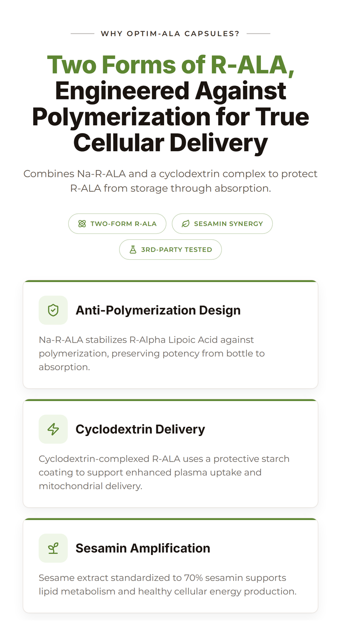Click the Sesamin Amplification card heading
This screenshot has width=341, height=644.
tap(143, 548)
